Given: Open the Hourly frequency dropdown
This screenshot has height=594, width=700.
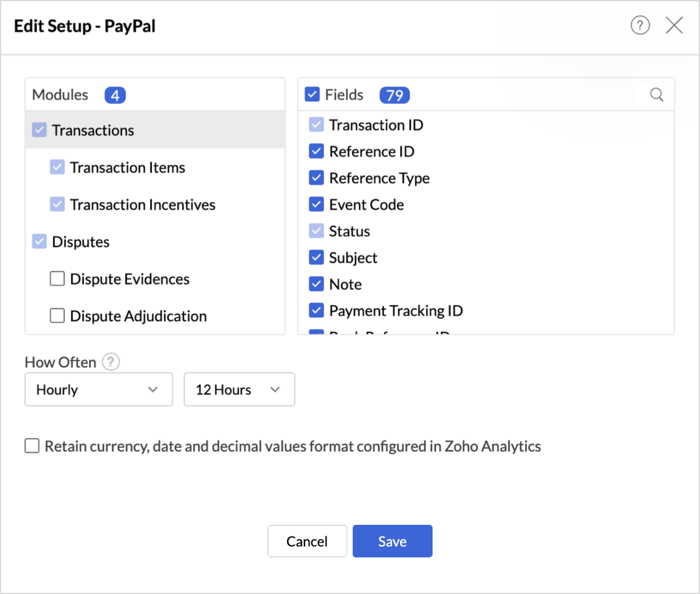Looking at the screenshot, I should tap(99, 389).
